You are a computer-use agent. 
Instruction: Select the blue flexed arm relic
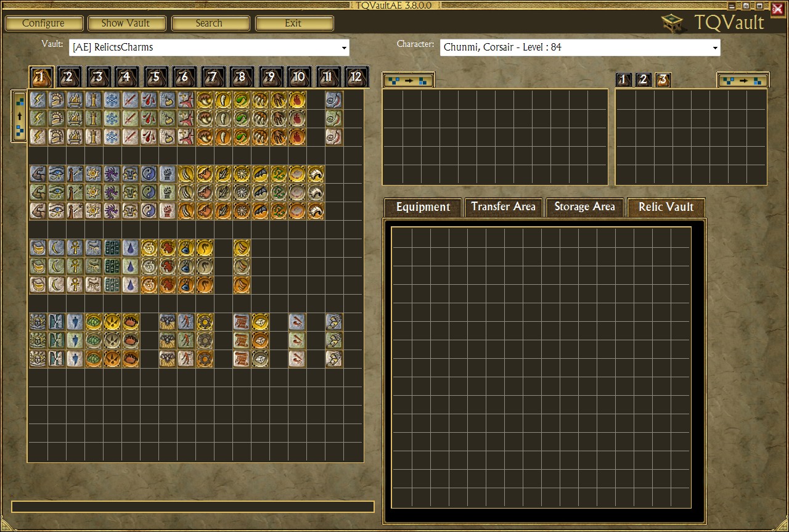click(38, 174)
